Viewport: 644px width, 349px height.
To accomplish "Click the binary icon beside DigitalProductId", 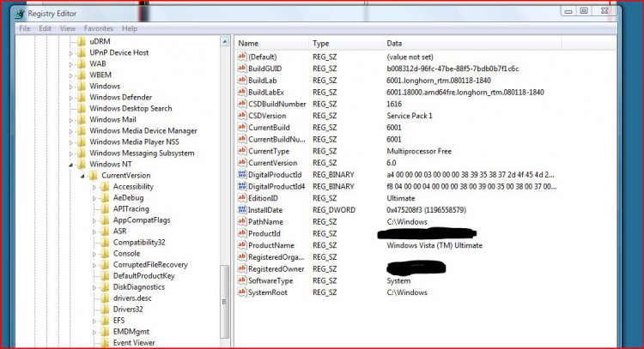I will pyautogui.click(x=242, y=174).
